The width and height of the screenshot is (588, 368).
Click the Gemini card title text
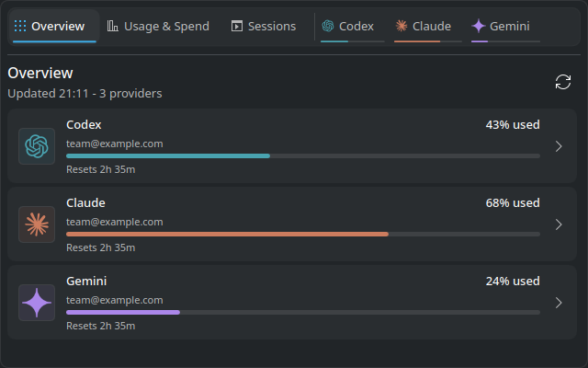click(86, 281)
